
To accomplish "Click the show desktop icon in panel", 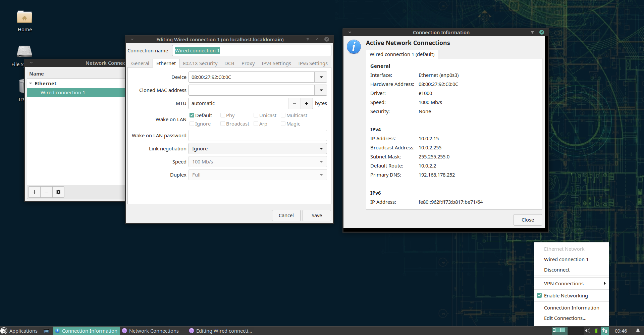I will (x=46, y=331).
